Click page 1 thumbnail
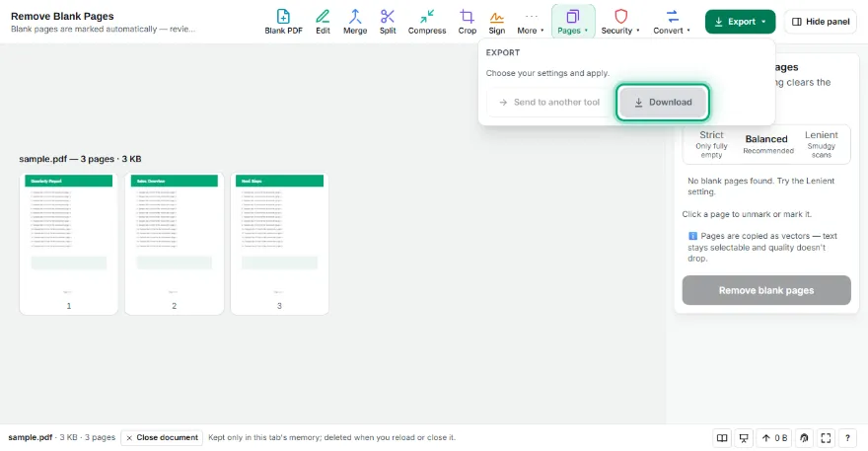Screen dimensions: 868x451 (x=69, y=244)
